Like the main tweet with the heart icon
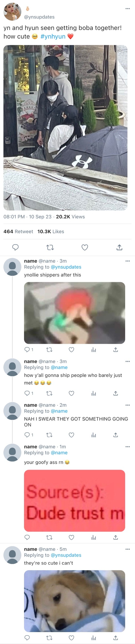The width and height of the screenshot is (135, 644). [x=85, y=247]
